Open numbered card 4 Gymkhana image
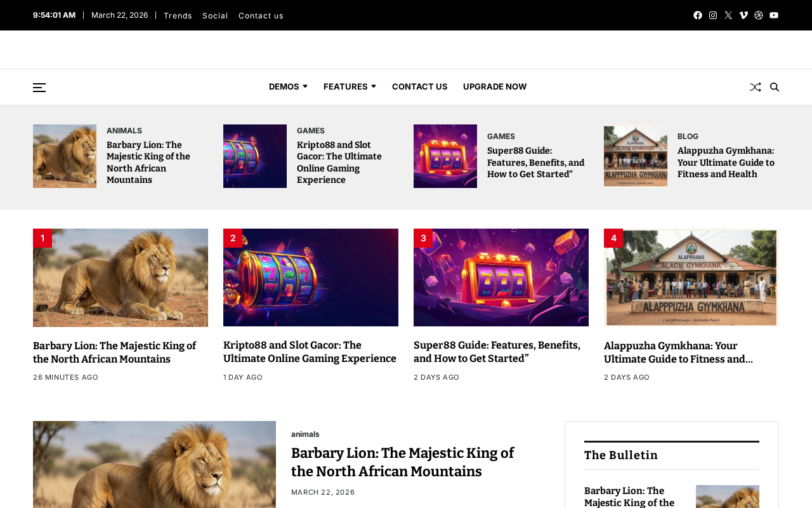Image resolution: width=812 pixels, height=508 pixels. pyautogui.click(x=691, y=277)
